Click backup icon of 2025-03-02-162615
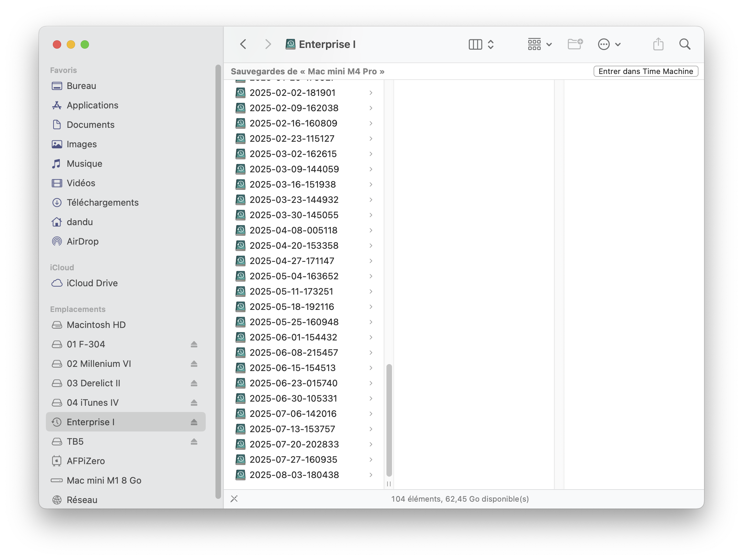This screenshot has height=560, width=743. [240, 154]
